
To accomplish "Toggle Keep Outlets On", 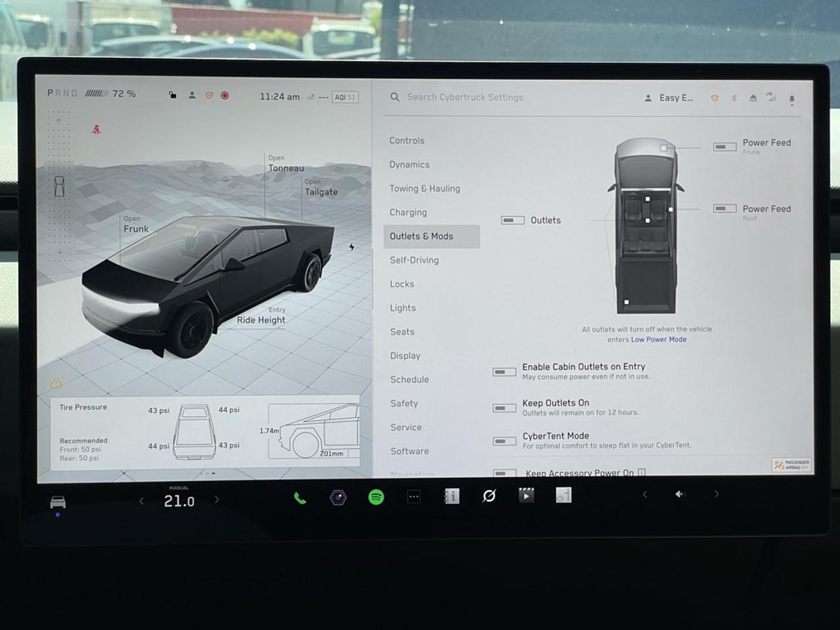I will (504, 408).
